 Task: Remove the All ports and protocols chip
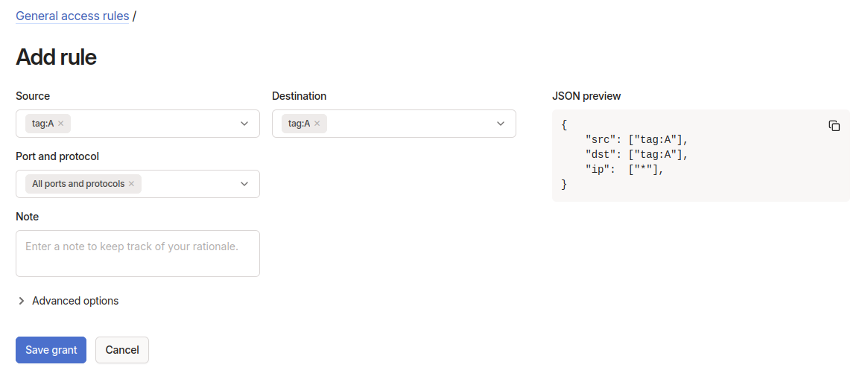132,184
